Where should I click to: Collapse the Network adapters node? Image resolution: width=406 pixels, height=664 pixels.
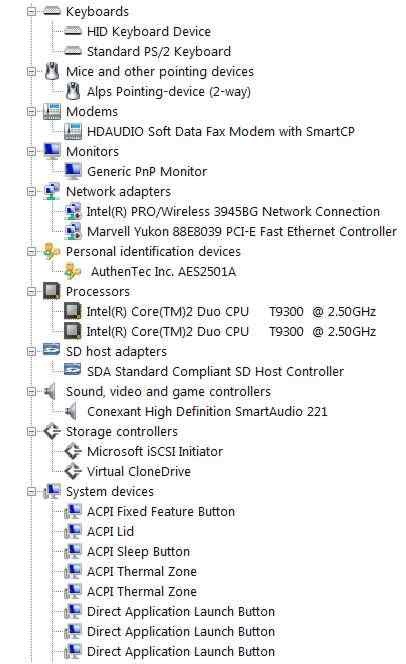coord(31,191)
